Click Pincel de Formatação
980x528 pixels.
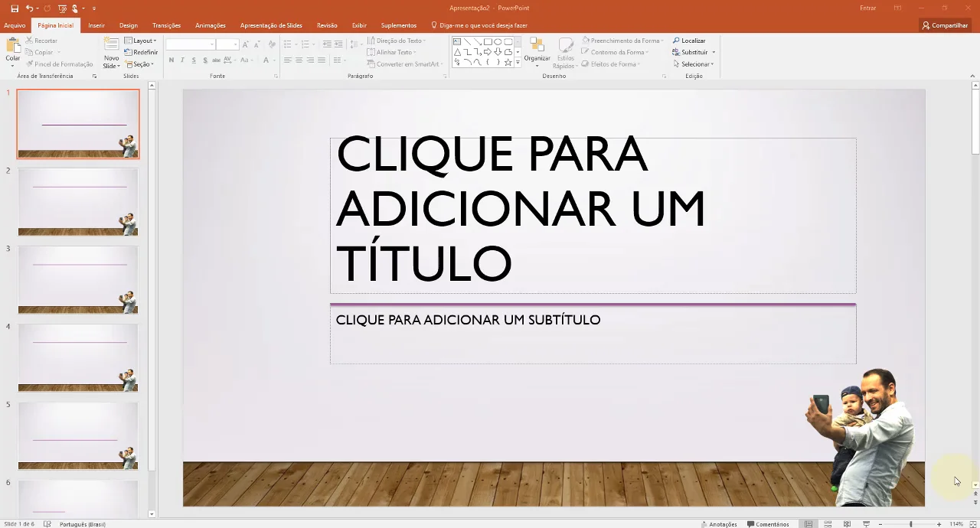pos(59,64)
